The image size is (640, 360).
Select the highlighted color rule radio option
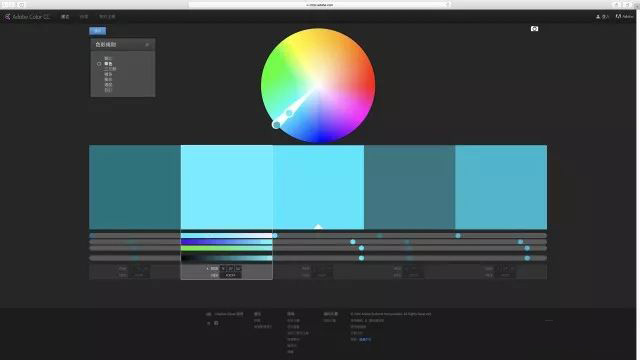pyautogui.click(x=99, y=64)
